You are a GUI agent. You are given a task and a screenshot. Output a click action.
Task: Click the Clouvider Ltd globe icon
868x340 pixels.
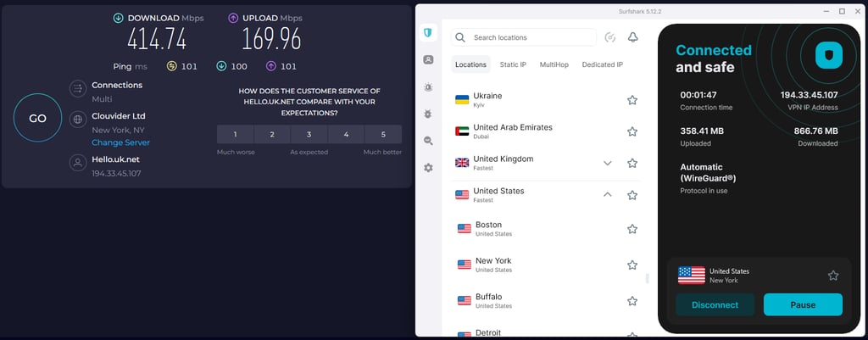pos(78,119)
